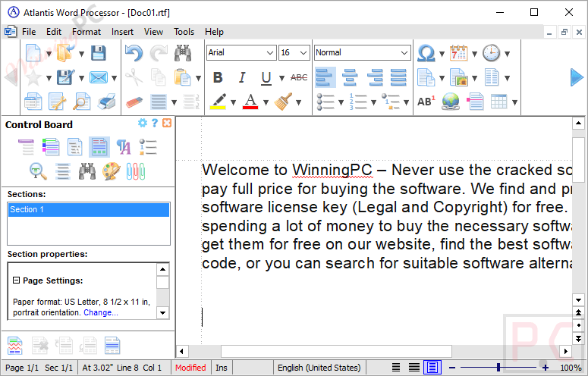The width and height of the screenshot is (588, 376).
Task: Click the Send by email envelope icon
Action: click(98, 77)
